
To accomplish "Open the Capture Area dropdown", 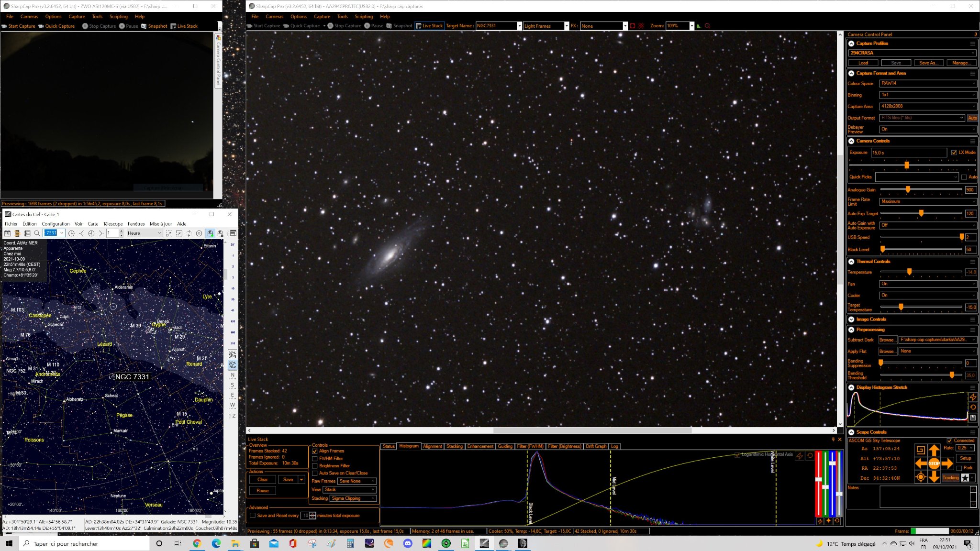I will coord(928,106).
